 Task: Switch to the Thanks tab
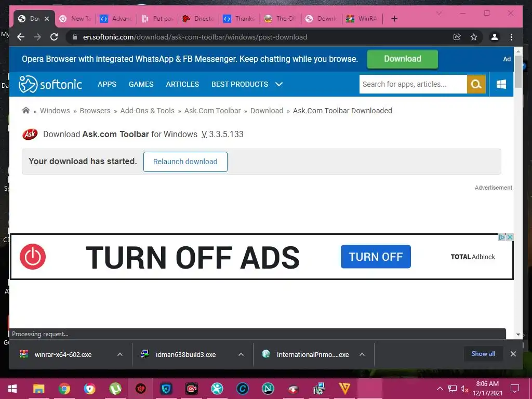coord(240,19)
